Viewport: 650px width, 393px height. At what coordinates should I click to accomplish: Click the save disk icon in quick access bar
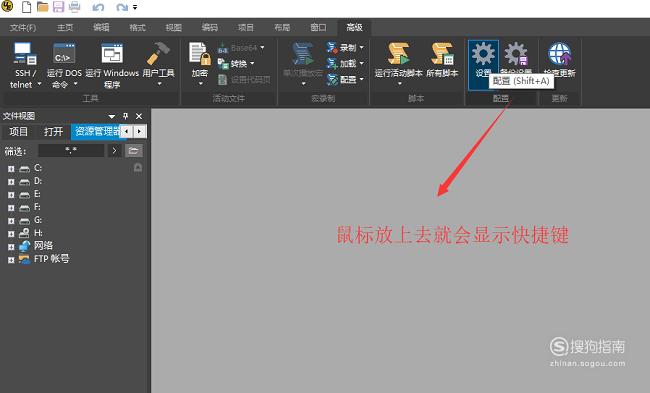pos(58,7)
